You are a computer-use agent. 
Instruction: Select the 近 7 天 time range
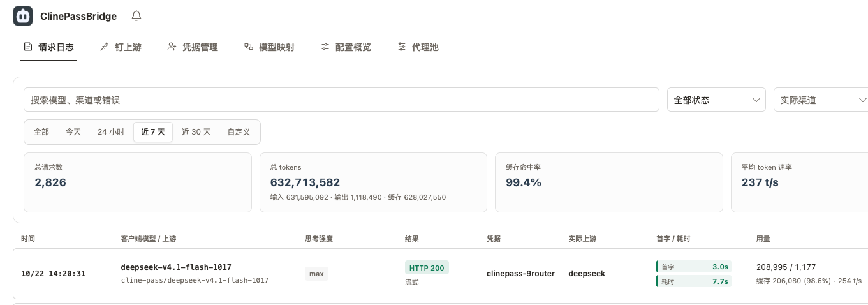point(153,132)
